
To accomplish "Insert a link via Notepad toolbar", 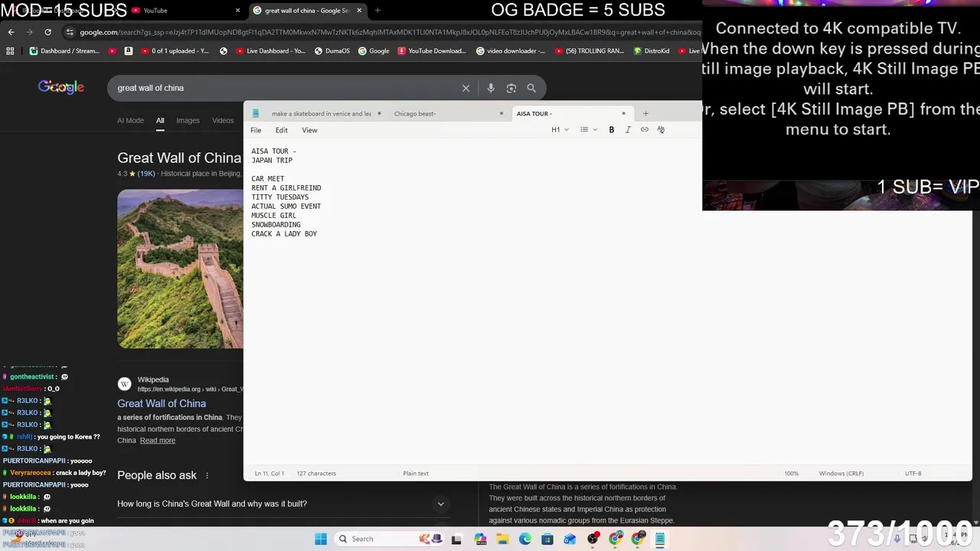I will [645, 130].
